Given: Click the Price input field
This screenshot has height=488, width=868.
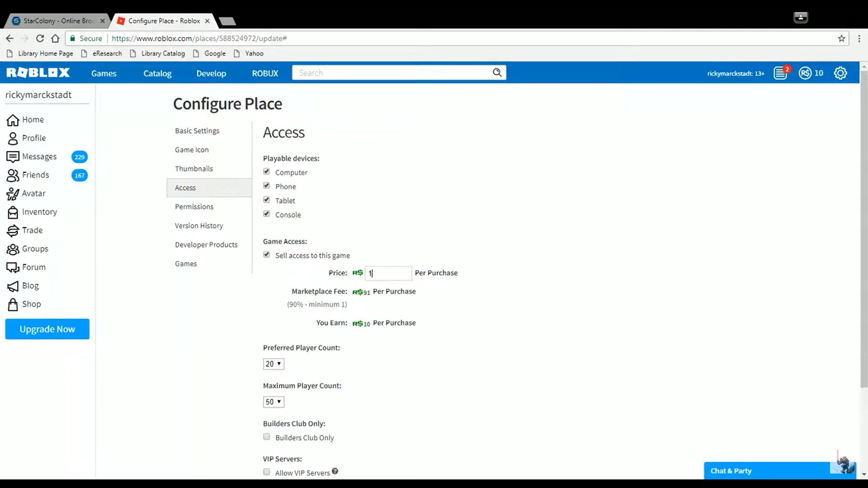Looking at the screenshot, I should click(388, 273).
